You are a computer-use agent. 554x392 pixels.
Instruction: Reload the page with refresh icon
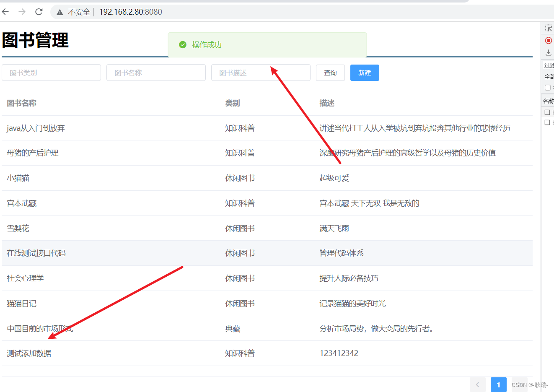tap(39, 12)
